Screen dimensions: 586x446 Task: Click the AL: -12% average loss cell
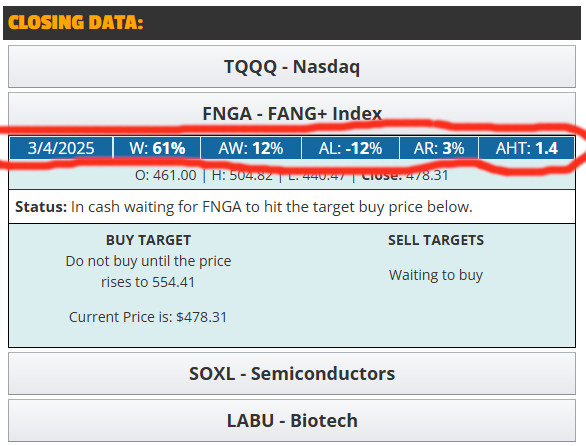coord(350,148)
